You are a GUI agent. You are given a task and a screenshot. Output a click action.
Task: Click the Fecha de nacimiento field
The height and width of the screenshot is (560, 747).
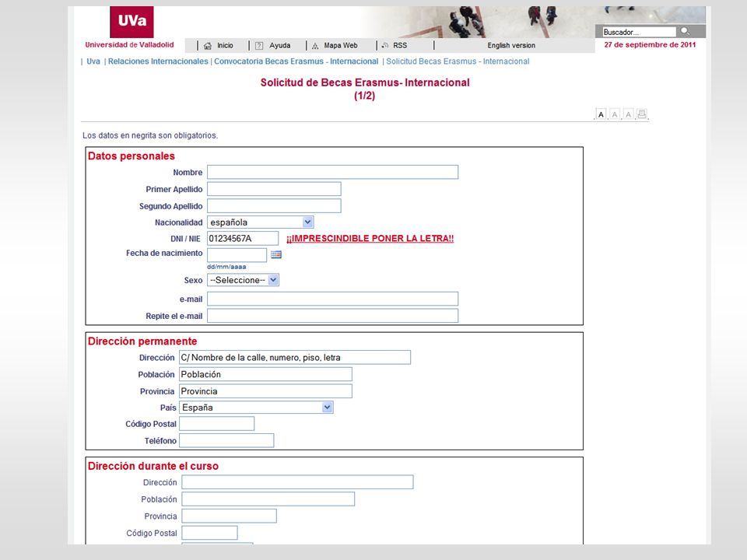tap(237, 255)
